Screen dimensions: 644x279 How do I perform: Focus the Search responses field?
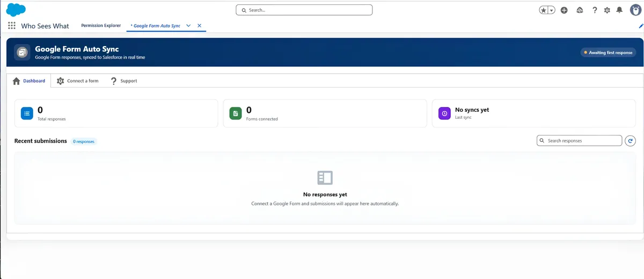click(x=580, y=141)
